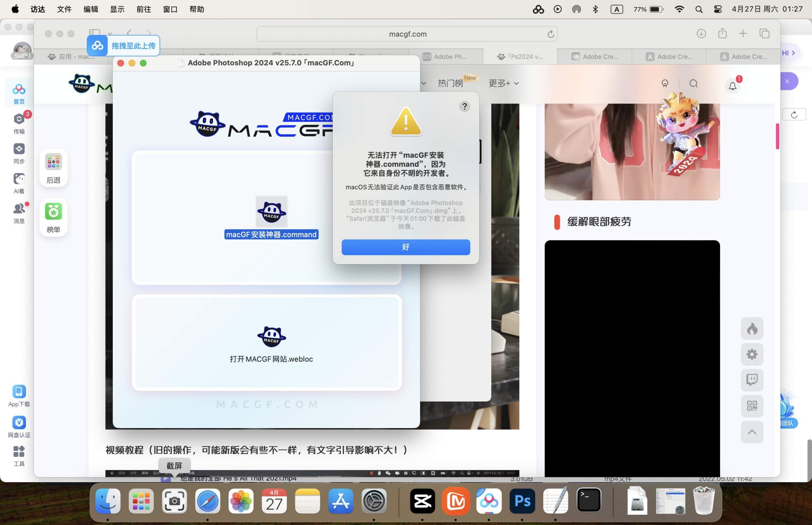Expand the Hi account chevron at top right
Viewport: 812px width, 525px height.
(794, 53)
